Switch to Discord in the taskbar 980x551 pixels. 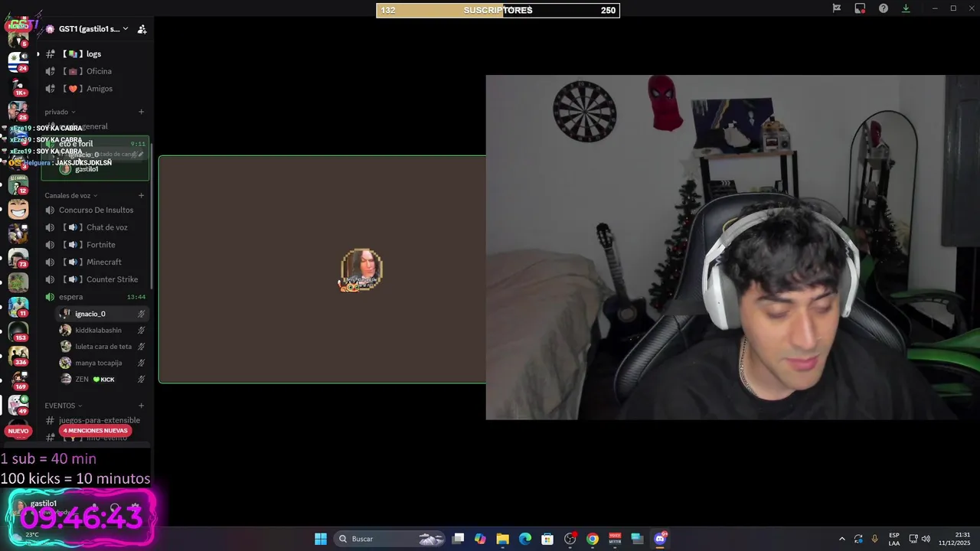(660, 539)
